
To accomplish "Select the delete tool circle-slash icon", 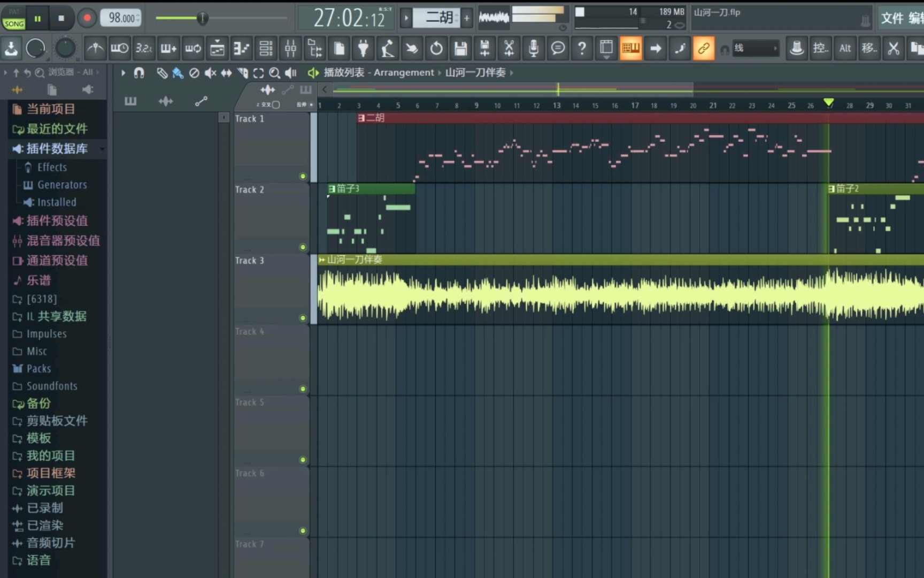I will pos(194,73).
